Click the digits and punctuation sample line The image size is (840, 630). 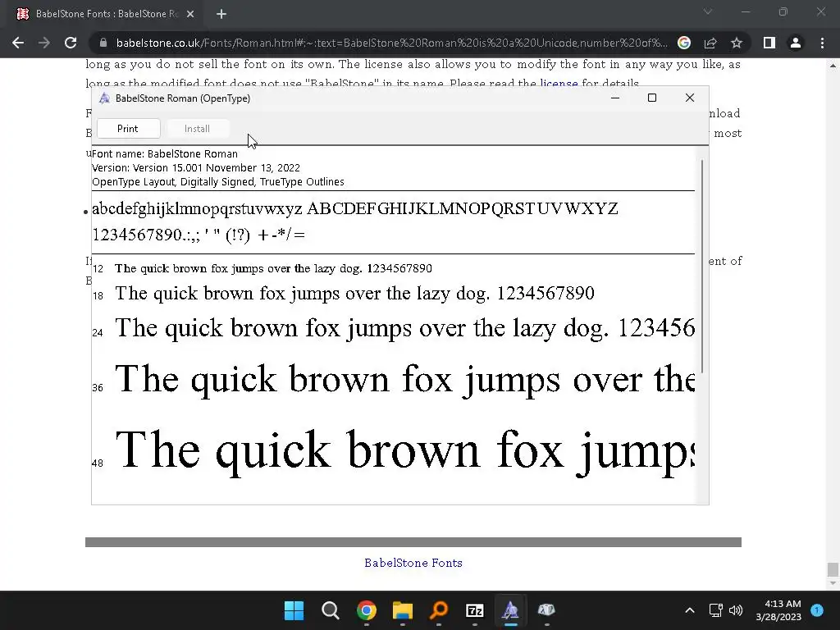[199, 235]
